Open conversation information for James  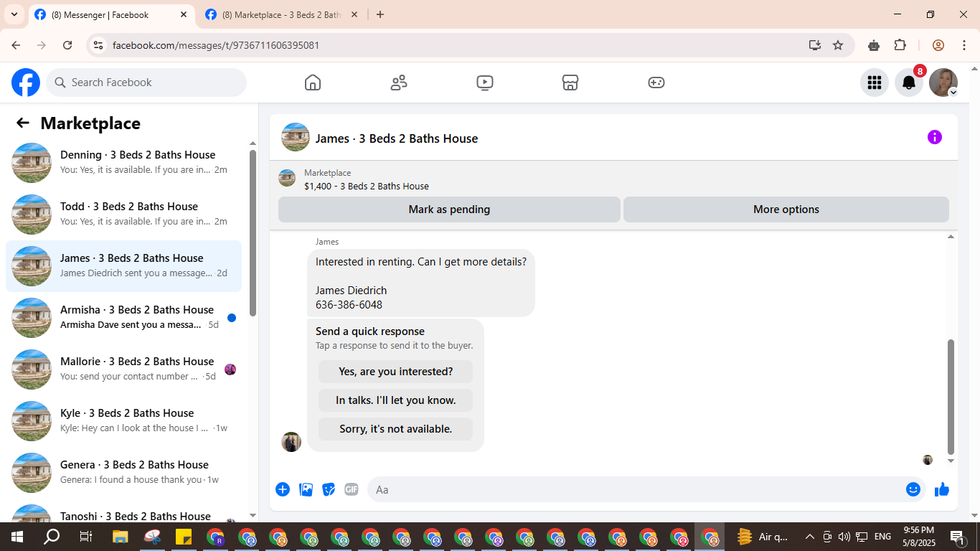934,137
